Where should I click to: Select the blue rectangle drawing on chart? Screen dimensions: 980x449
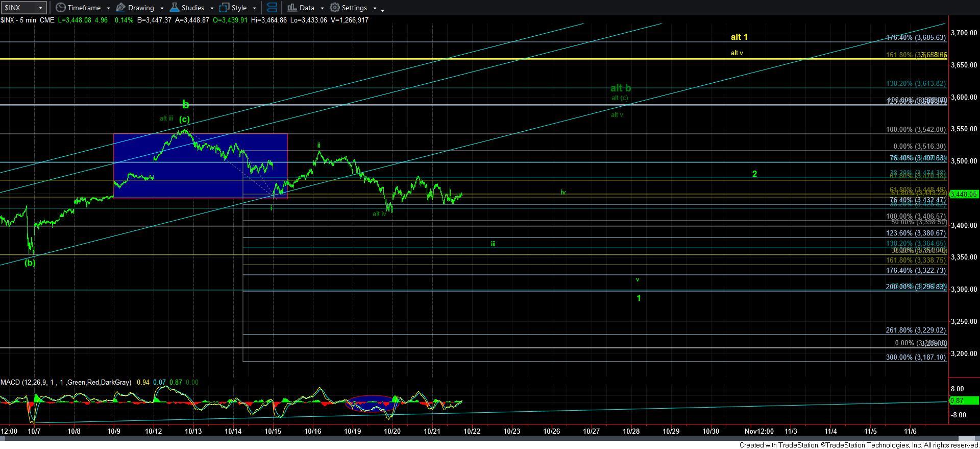click(200, 166)
